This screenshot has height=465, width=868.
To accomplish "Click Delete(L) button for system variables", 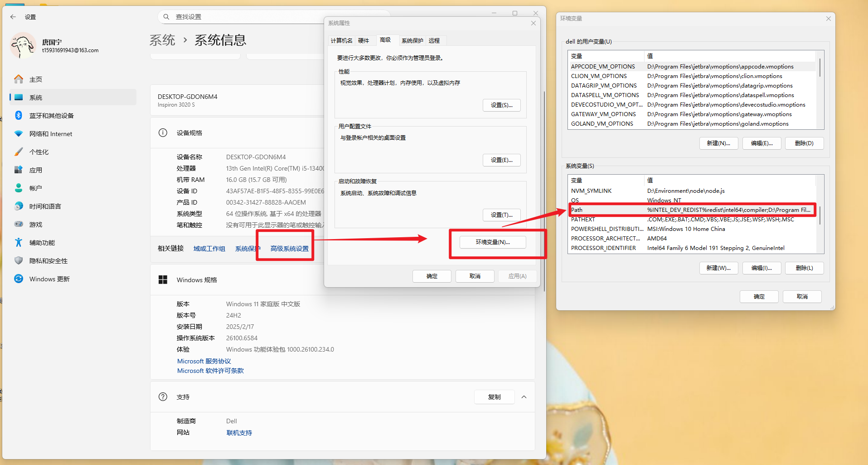I will (804, 268).
